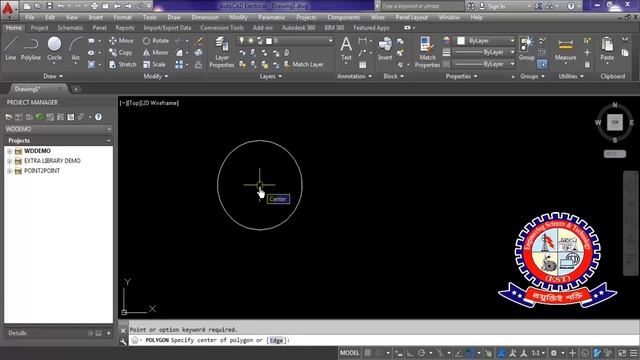Select EXTRA LIBRARY DEMO project
Screen dimensions: 640x360
pyautogui.click(x=52, y=161)
